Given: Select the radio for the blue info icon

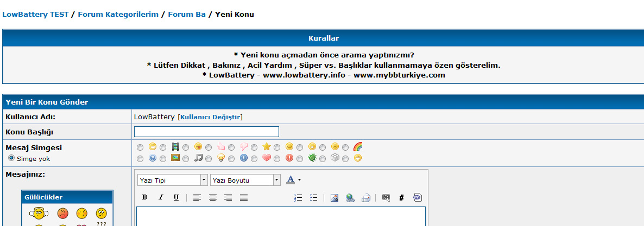Looking at the screenshot, I should (x=232, y=158).
